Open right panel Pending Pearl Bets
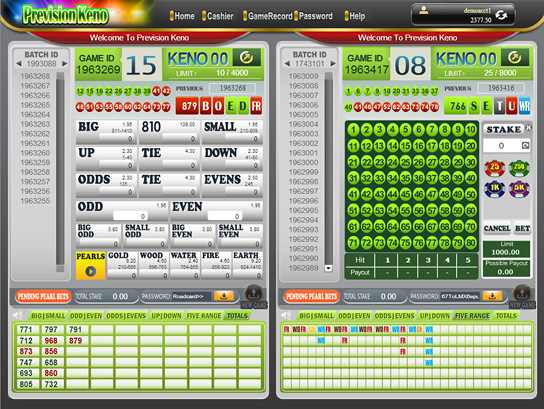The height and width of the screenshot is (409, 544). click(312, 296)
